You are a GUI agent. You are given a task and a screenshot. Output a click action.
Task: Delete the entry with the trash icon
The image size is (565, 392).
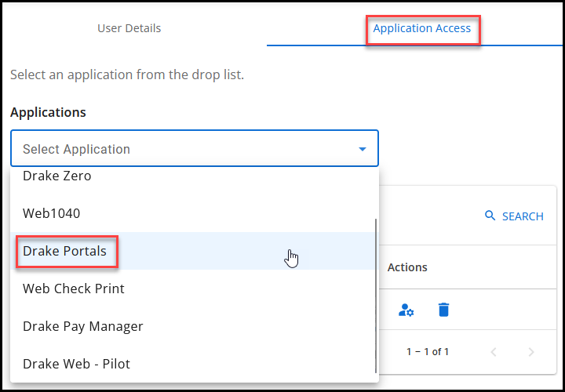pyautogui.click(x=443, y=310)
